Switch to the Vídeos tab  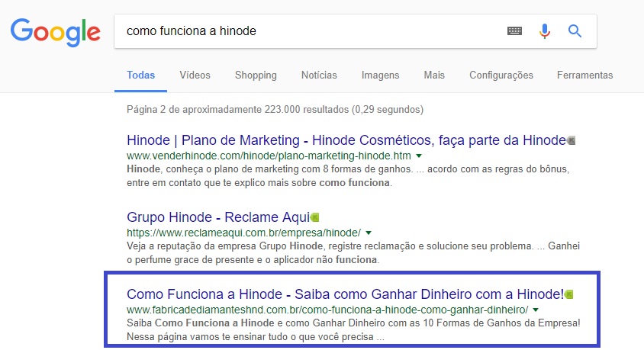(195, 75)
